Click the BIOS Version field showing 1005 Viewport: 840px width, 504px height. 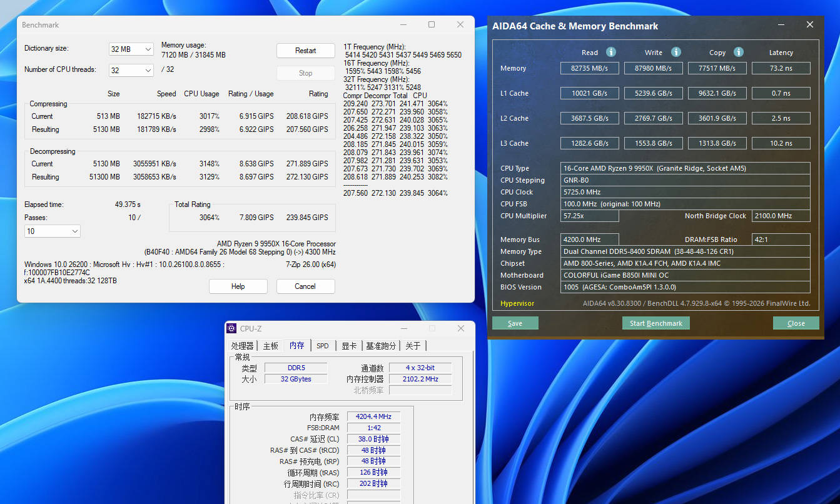coord(686,287)
